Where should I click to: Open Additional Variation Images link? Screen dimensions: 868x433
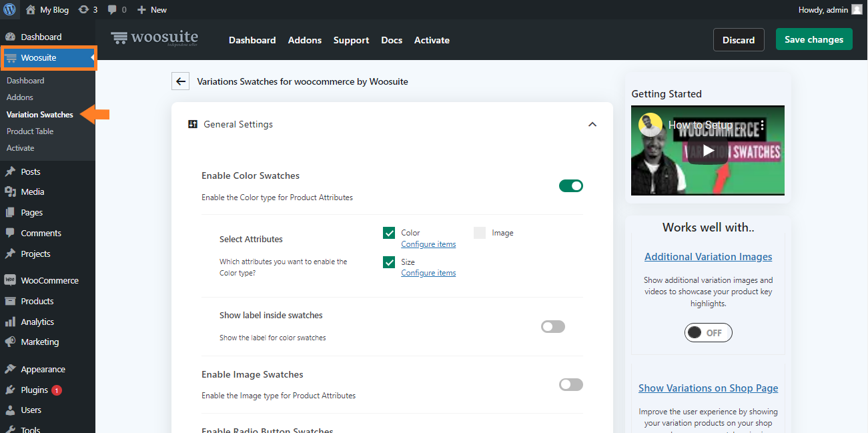pyautogui.click(x=709, y=257)
